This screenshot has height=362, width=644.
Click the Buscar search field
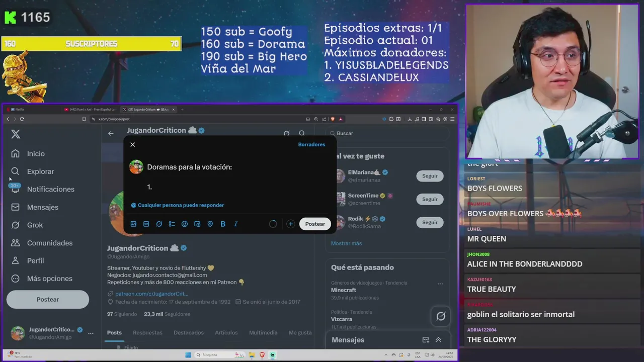(387, 133)
